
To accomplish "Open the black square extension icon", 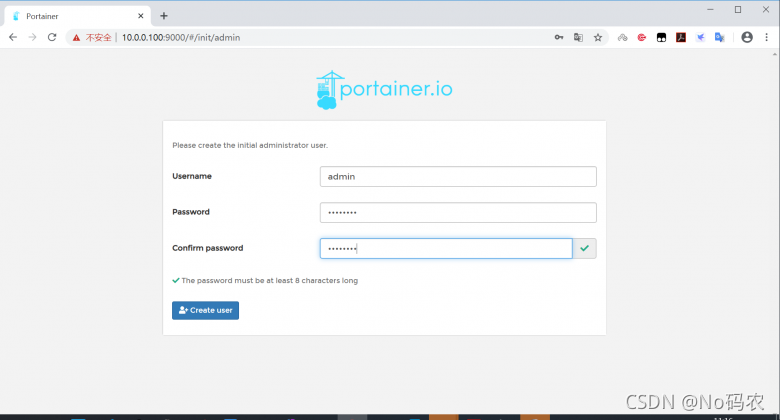I will (661, 37).
